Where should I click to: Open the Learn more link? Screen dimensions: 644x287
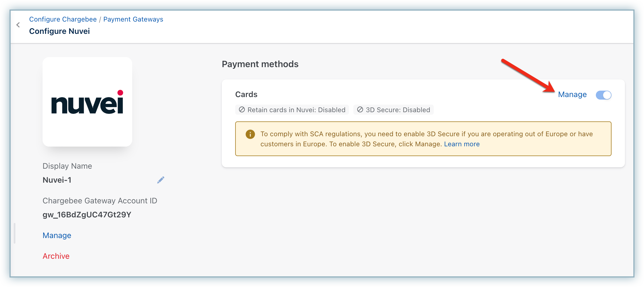(x=462, y=144)
